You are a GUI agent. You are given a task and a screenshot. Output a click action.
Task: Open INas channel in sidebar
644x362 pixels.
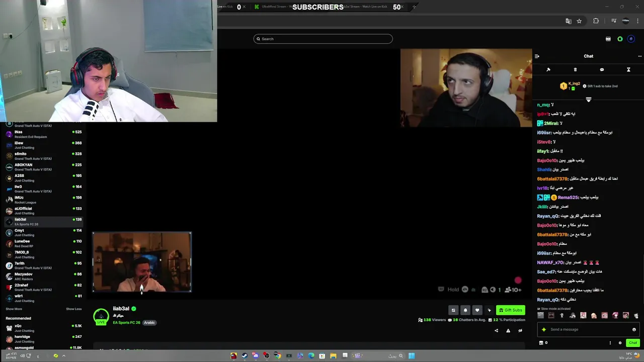click(44, 134)
